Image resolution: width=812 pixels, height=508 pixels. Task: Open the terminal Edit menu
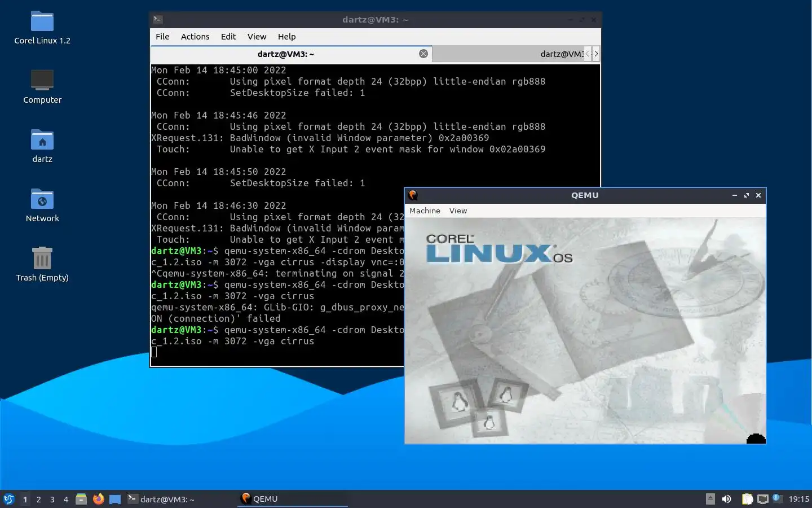[x=228, y=36]
